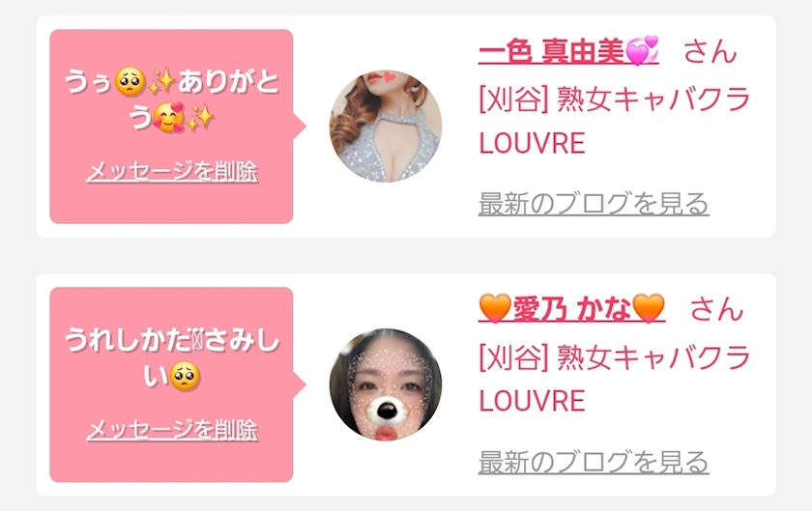View latest blog of 愛乃 かな
The height and width of the screenshot is (511, 812).
[x=594, y=462]
